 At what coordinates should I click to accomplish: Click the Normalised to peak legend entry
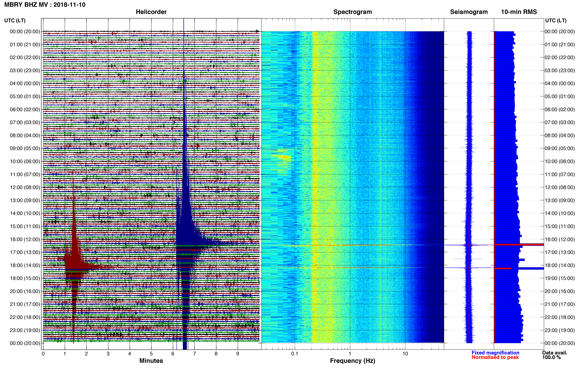pos(495,357)
